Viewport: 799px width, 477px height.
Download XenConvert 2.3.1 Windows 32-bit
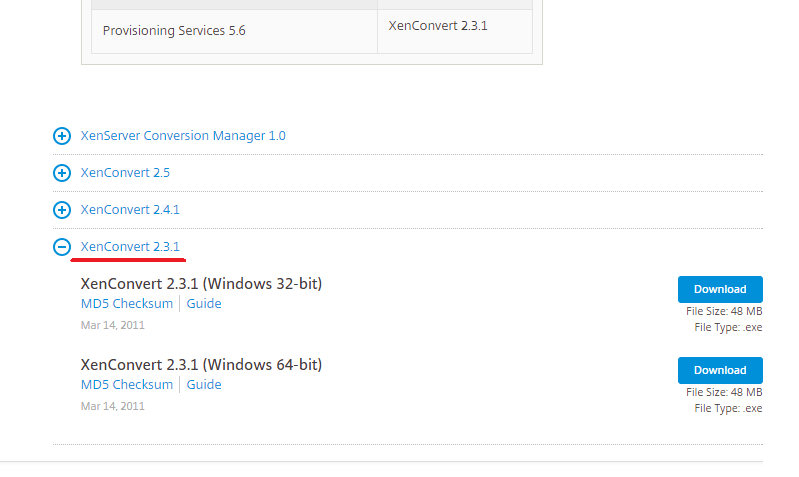pos(720,289)
